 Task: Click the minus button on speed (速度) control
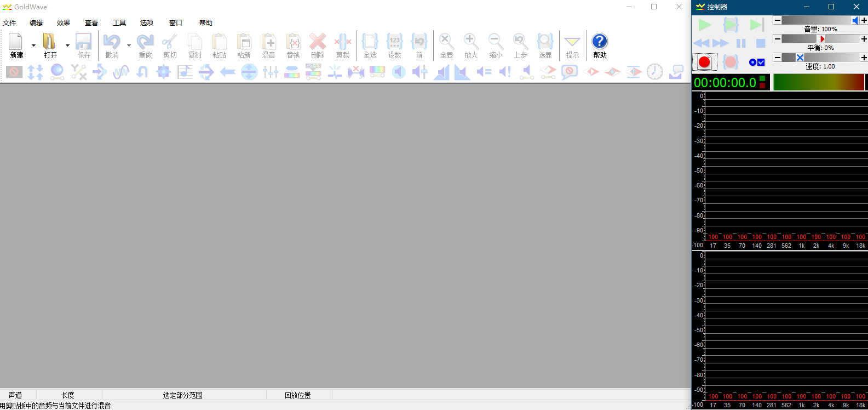777,58
